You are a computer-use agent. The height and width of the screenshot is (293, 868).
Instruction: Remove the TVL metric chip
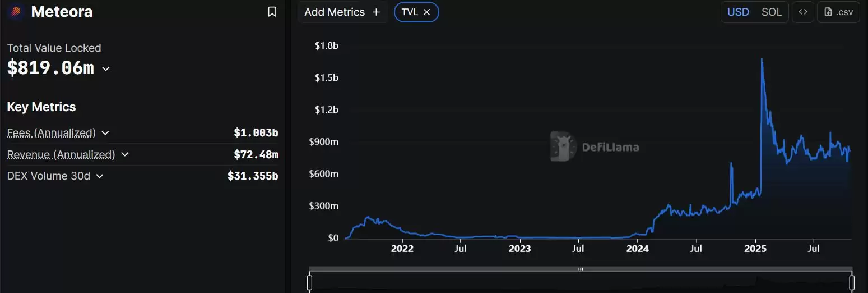pos(427,12)
